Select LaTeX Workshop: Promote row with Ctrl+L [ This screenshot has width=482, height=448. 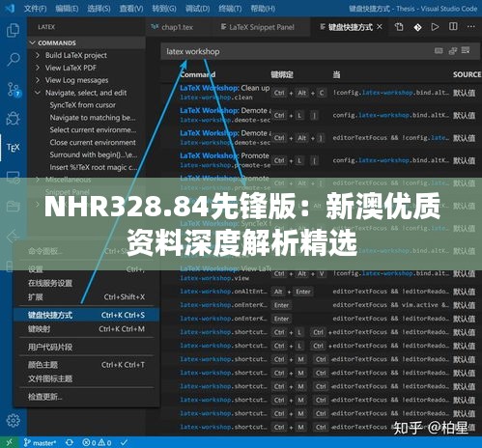321,160
